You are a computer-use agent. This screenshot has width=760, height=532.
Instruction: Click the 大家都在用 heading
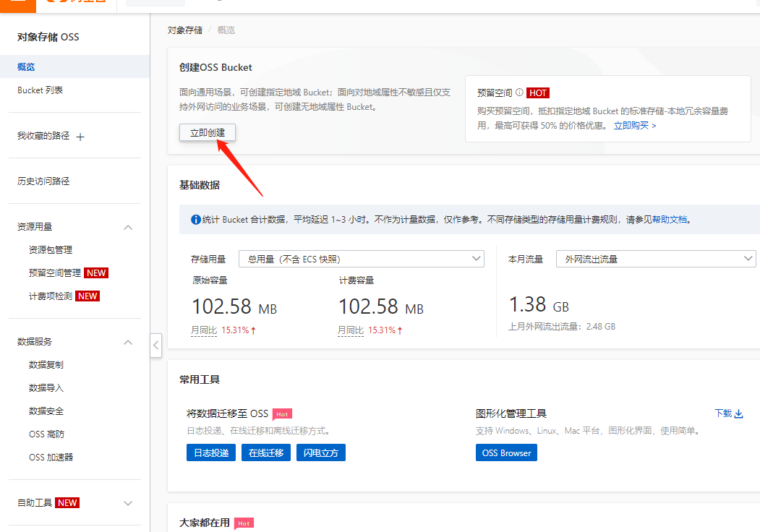204,523
